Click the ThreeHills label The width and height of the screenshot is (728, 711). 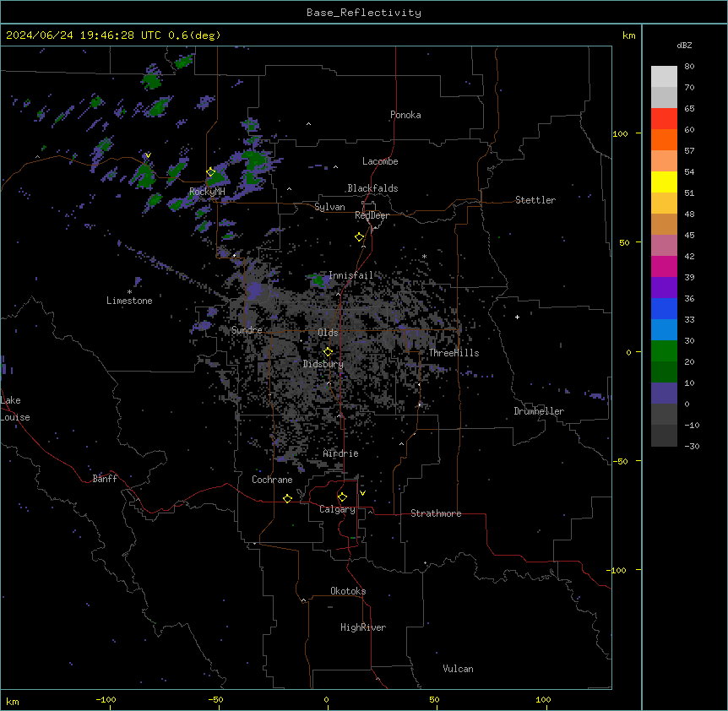[x=454, y=353]
